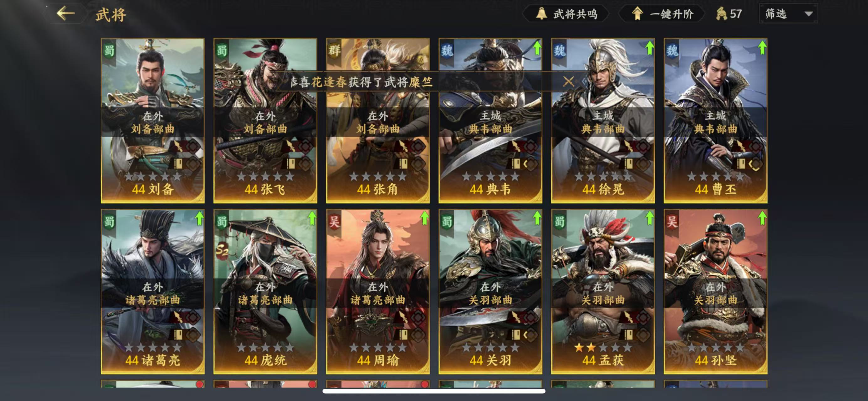
Task: Dismiss the 糜竺 notification banner
Action: 568,81
